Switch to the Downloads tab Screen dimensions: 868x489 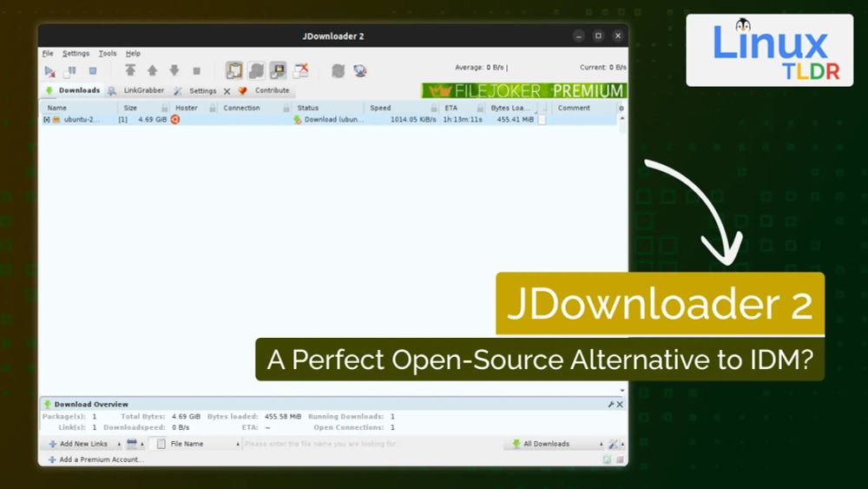point(73,90)
